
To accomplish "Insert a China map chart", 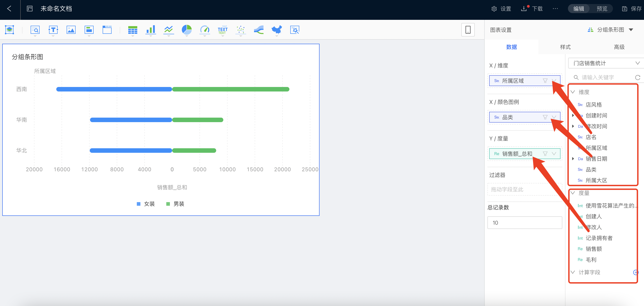I will coord(277,30).
